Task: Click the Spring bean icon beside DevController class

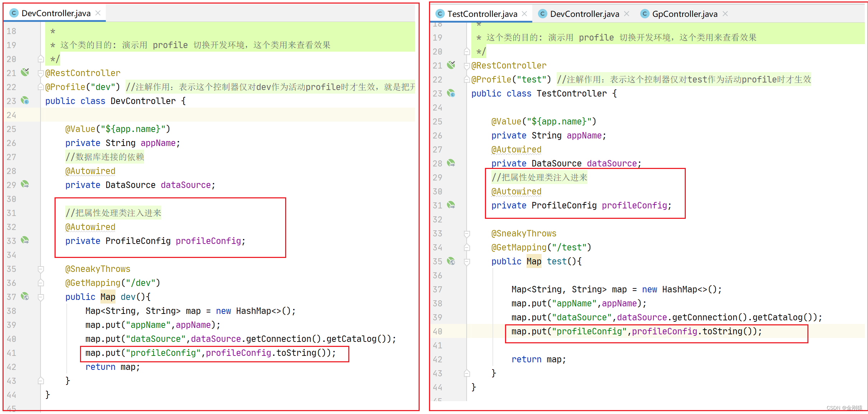Action: point(25,101)
